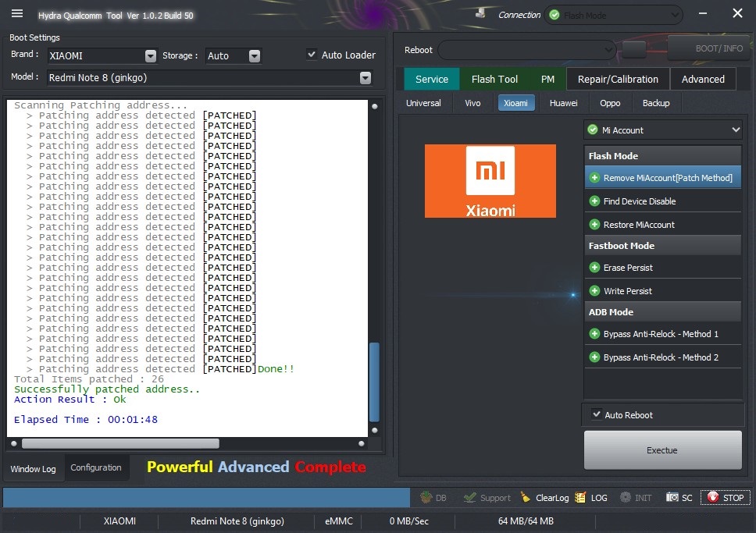Image resolution: width=756 pixels, height=533 pixels.
Task: Click the plus icon for Remove MiAccount[Patch Method]
Action: [x=594, y=178]
